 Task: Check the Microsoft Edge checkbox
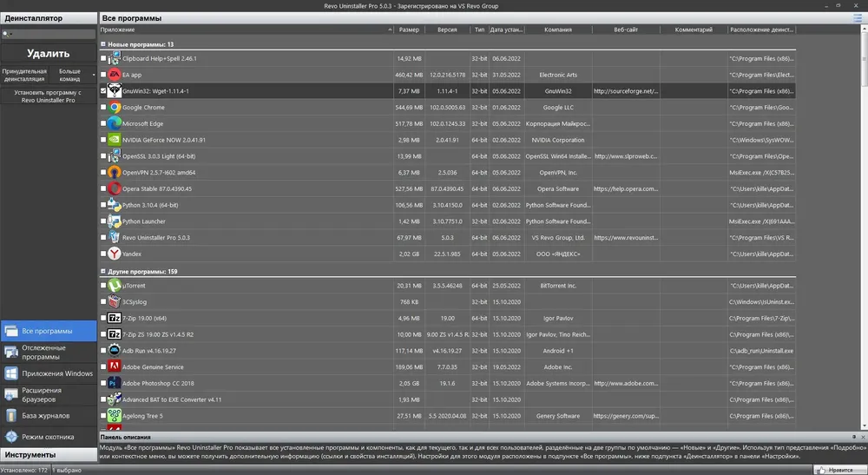click(103, 123)
